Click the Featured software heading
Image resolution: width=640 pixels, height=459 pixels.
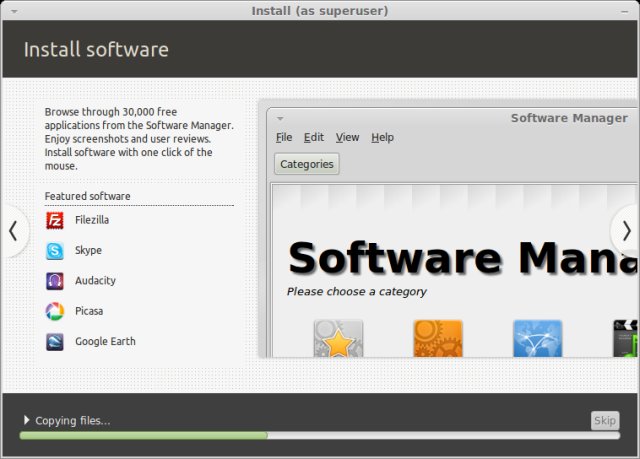tap(87, 196)
